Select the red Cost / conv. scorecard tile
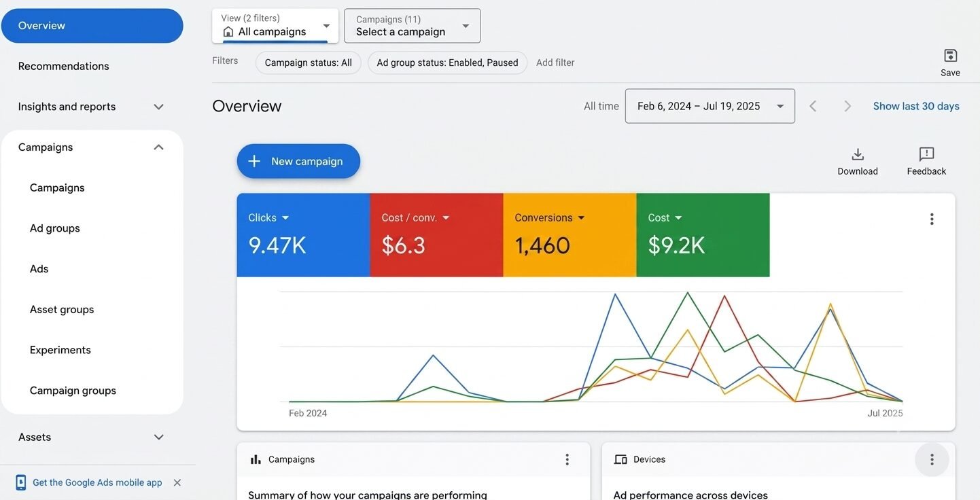 click(x=436, y=235)
